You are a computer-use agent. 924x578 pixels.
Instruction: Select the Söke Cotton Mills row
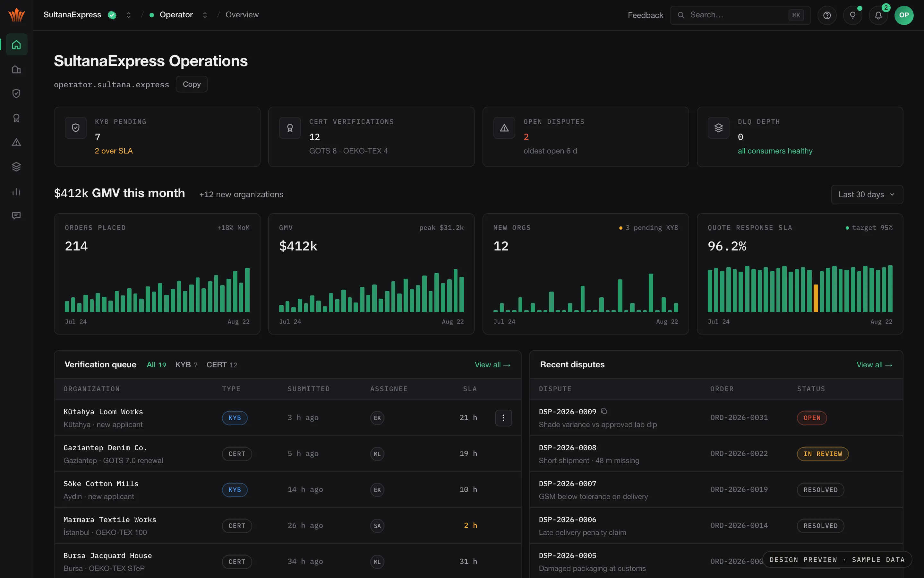coord(287,490)
